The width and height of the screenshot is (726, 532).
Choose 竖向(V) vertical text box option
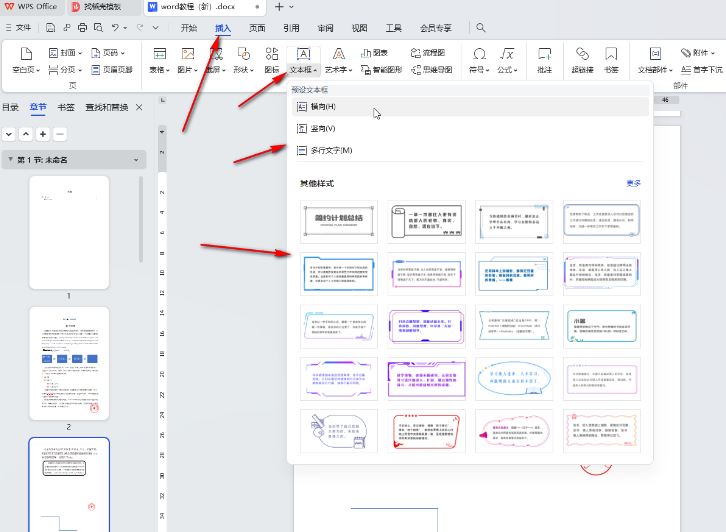point(469,128)
